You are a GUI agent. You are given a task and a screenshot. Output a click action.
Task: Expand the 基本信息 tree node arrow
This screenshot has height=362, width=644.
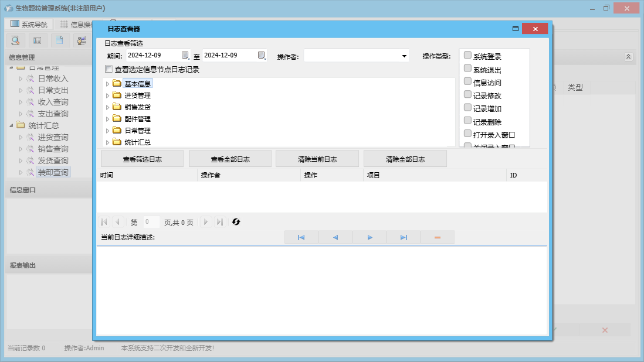coord(107,84)
